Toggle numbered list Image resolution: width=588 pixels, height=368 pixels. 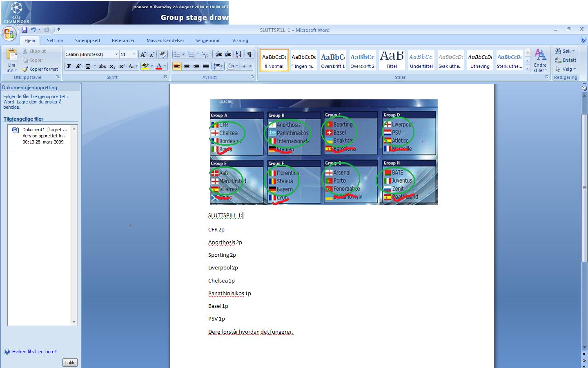pyautogui.click(x=191, y=54)
